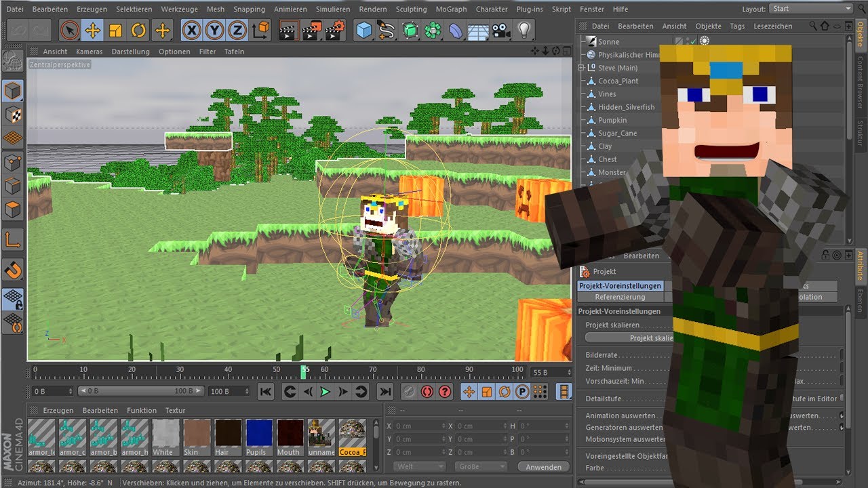Click stepper of start frame 0 B field
Image resolution: width=868 pixels, height=488 pixels.
[71, 391]
